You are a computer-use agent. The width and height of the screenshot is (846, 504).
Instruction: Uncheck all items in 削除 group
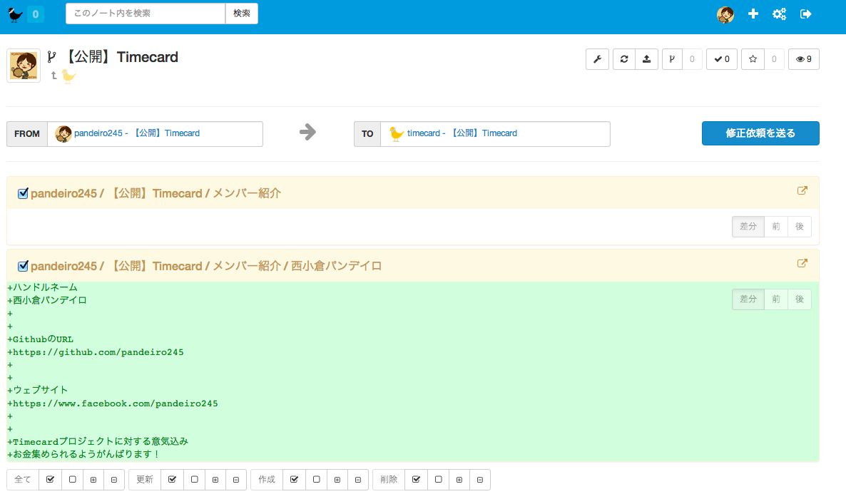[x=438, y=480]
